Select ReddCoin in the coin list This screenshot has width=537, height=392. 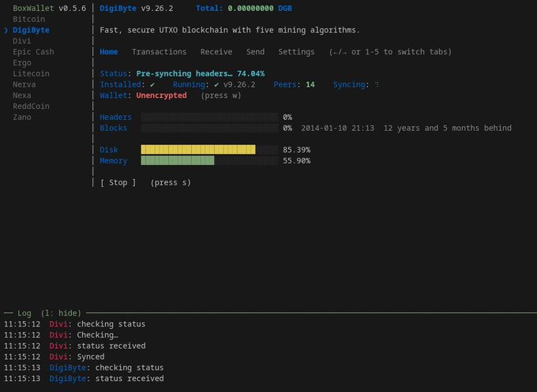(x=31, y=106)
